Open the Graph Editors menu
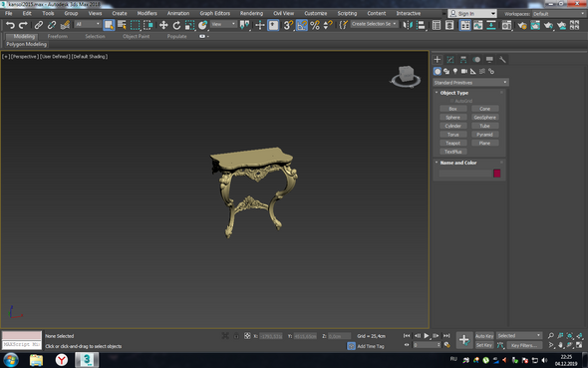588x368 pixels. coord(215,13)
